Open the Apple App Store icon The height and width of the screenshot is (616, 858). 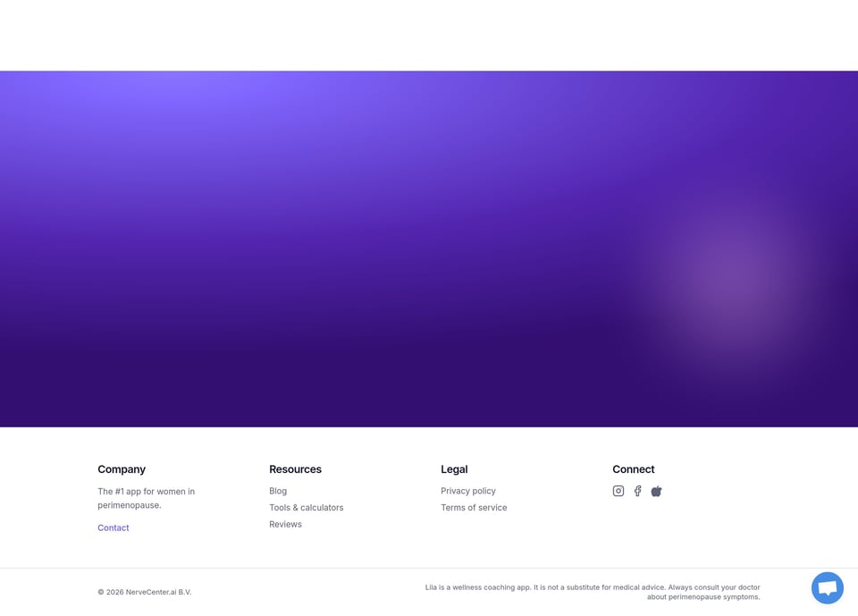pyautogui.click(x=657, y=491)
